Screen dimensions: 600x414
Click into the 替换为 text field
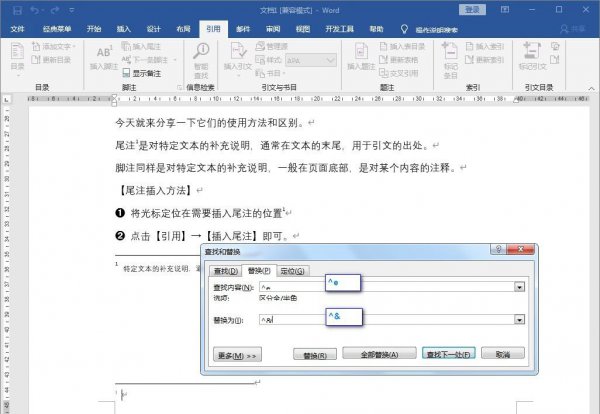[x=400, y=320]
